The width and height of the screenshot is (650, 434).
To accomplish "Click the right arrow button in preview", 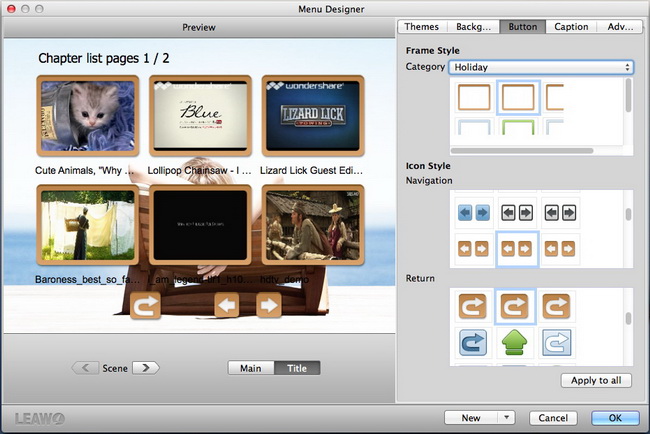I will [269, 305].
